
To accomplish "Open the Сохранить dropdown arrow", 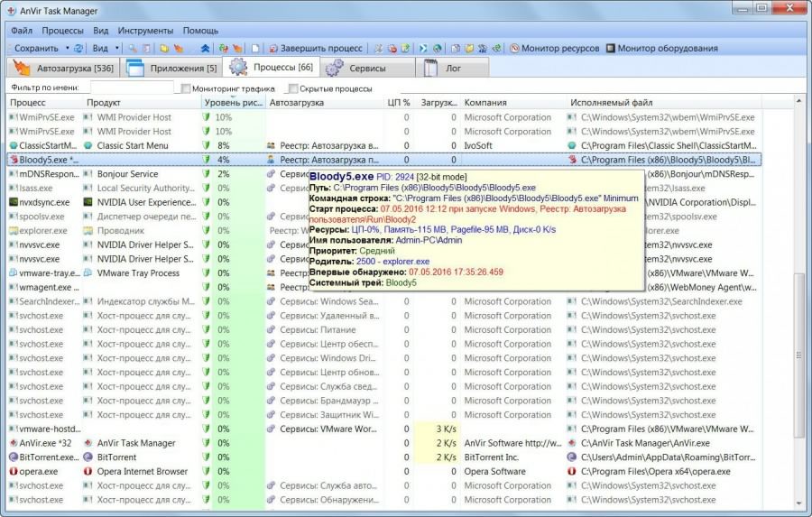I will (66, 48).
